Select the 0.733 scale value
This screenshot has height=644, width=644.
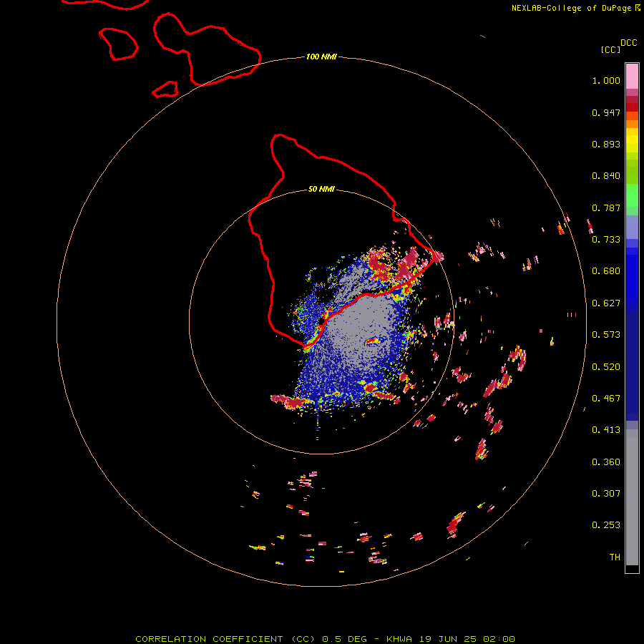[606, 240]
